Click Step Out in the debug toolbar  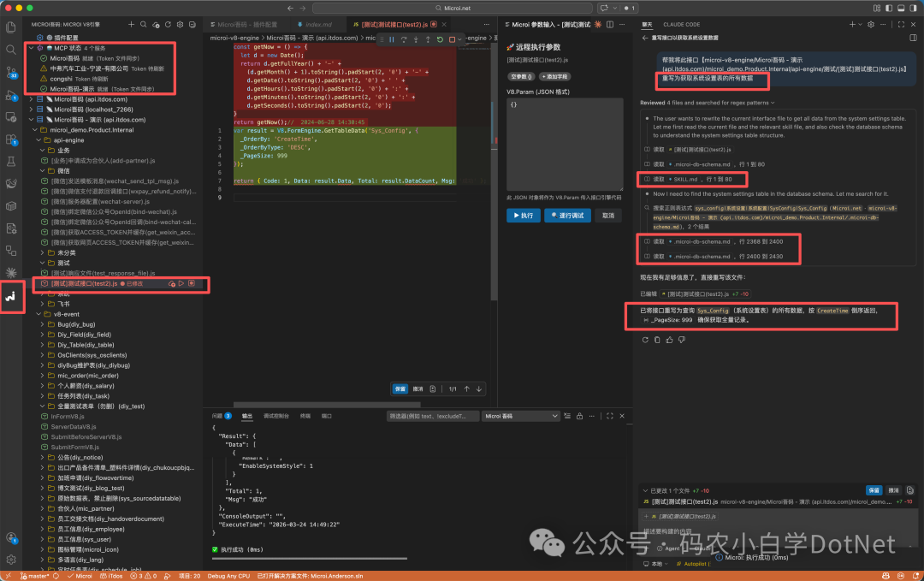428,39
